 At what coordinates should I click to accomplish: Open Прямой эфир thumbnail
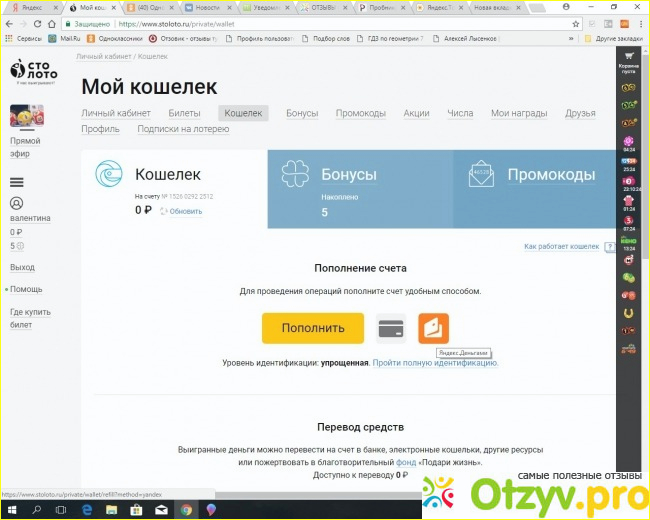pos(25,118)
